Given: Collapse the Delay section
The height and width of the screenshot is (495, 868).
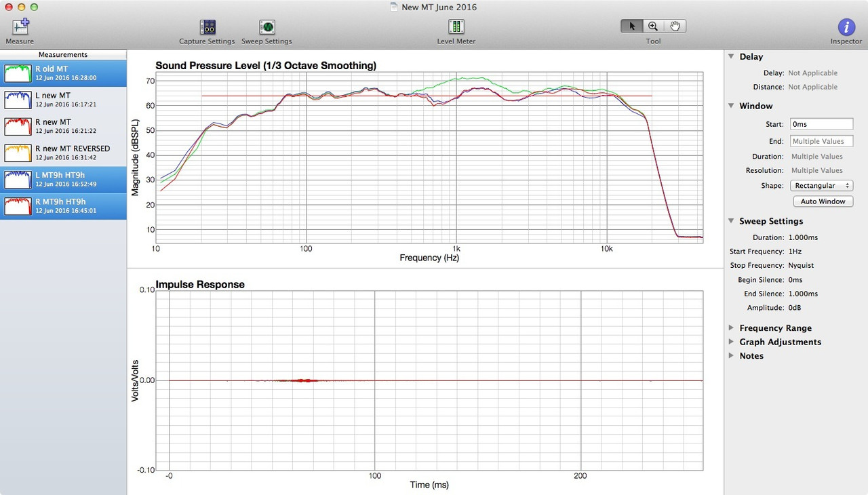Looking at the screenshot, I should tap(732, 57).
